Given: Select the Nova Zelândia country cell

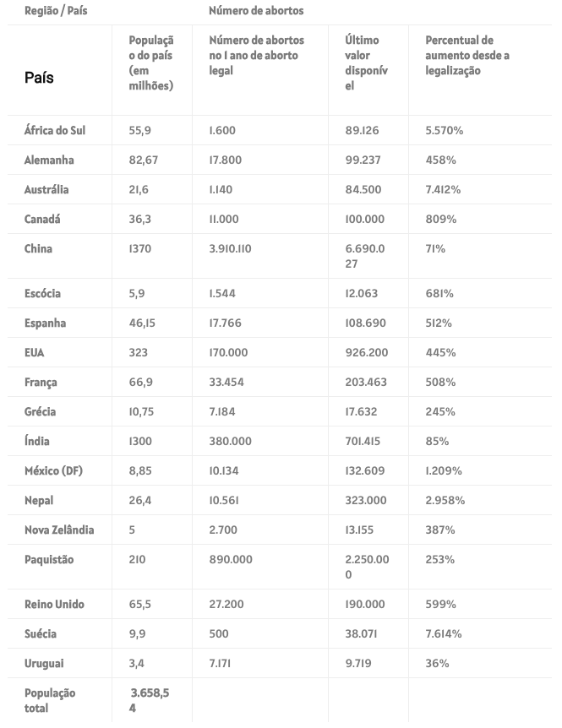Looking at the screenshot, I should 59,530.
